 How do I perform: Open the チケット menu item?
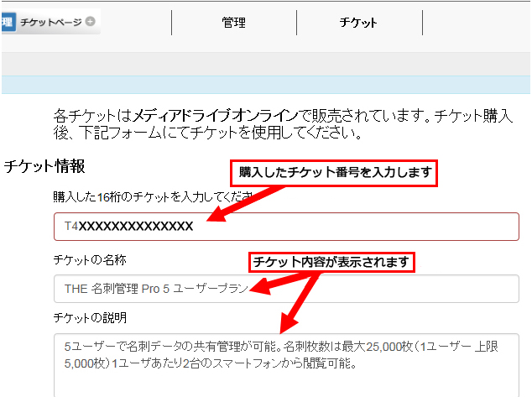coord(358,23)
